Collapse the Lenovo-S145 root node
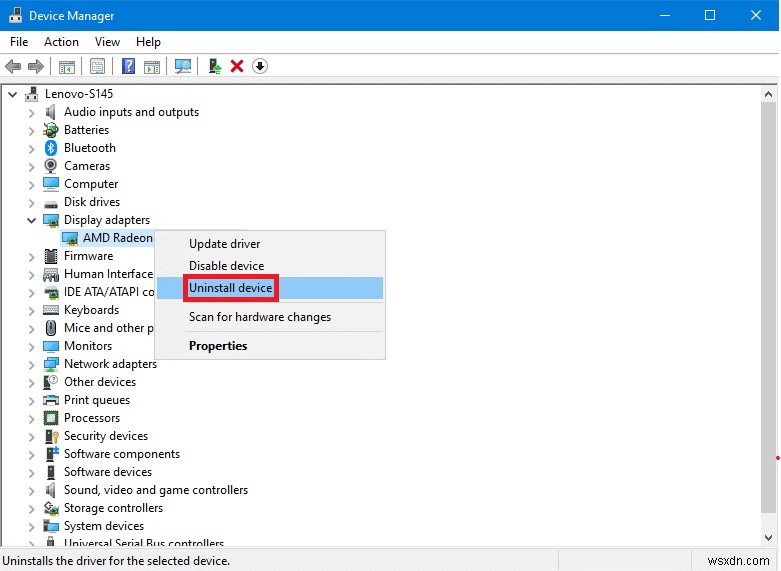Screen dimensions: 781x571 (12, 94)
